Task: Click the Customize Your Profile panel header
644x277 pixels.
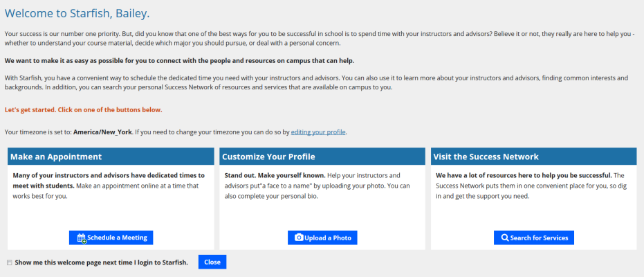Action: (x=322, y=157)
